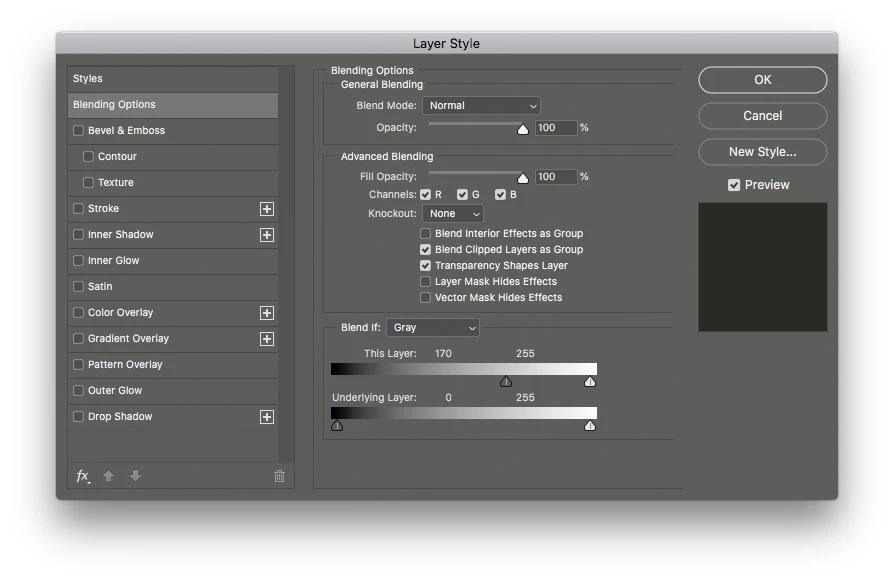Open the fx effects menu icon
The height and width of the screenshot is (580, 894).
tap(83, 476)
